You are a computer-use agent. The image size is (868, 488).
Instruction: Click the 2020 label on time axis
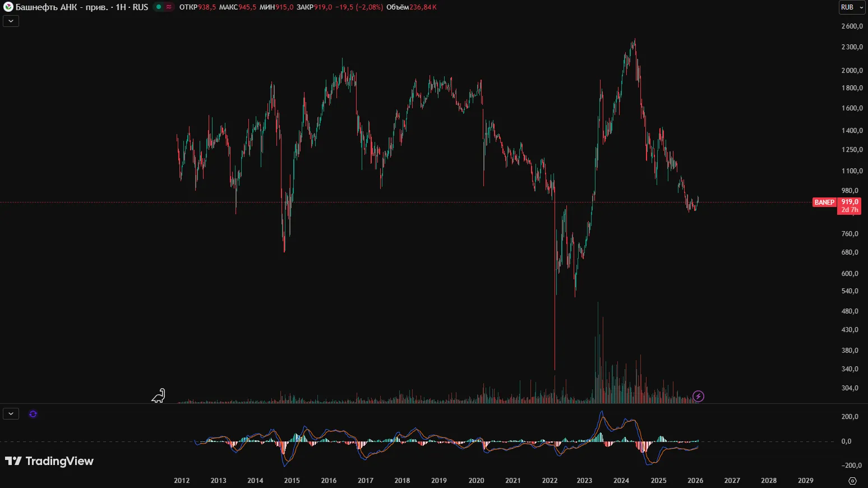pyautogui.click(x=476, y=481)
